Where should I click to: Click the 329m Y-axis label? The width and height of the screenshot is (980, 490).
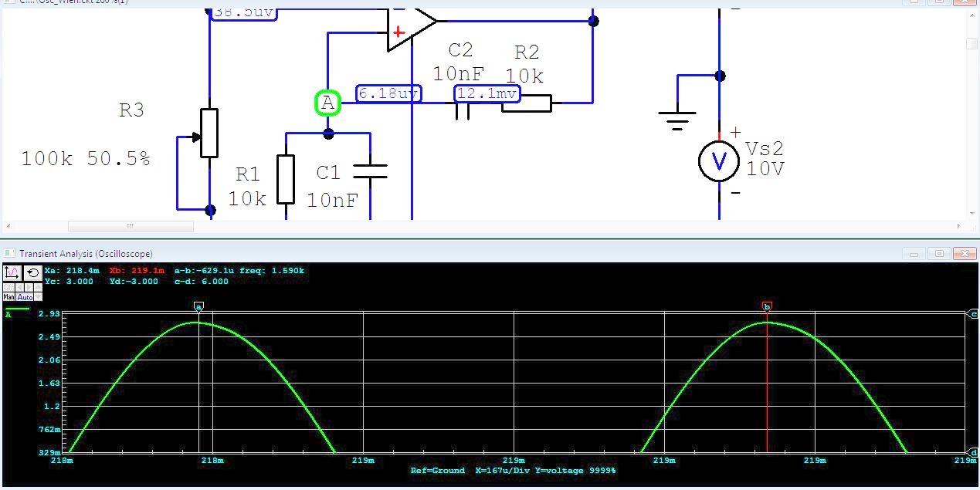[x=49, y=452]
